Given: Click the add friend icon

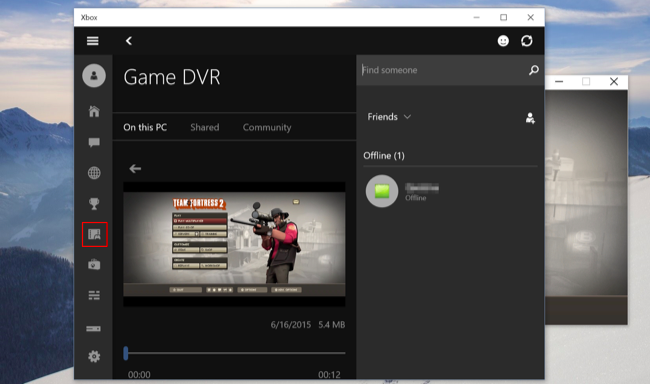Looking at the screenshot, I should 530,118.
